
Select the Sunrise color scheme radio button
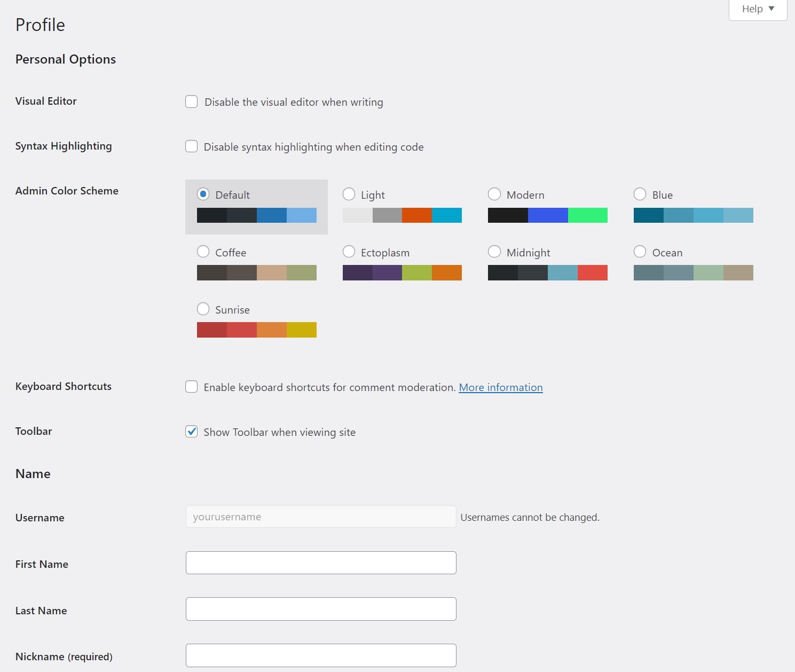coord(203,309)
